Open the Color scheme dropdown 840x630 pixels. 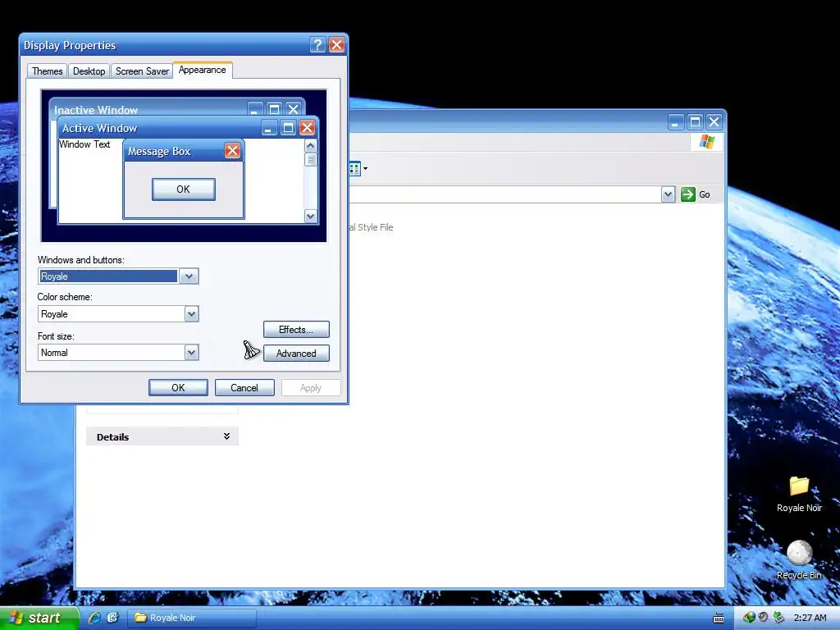191,314
